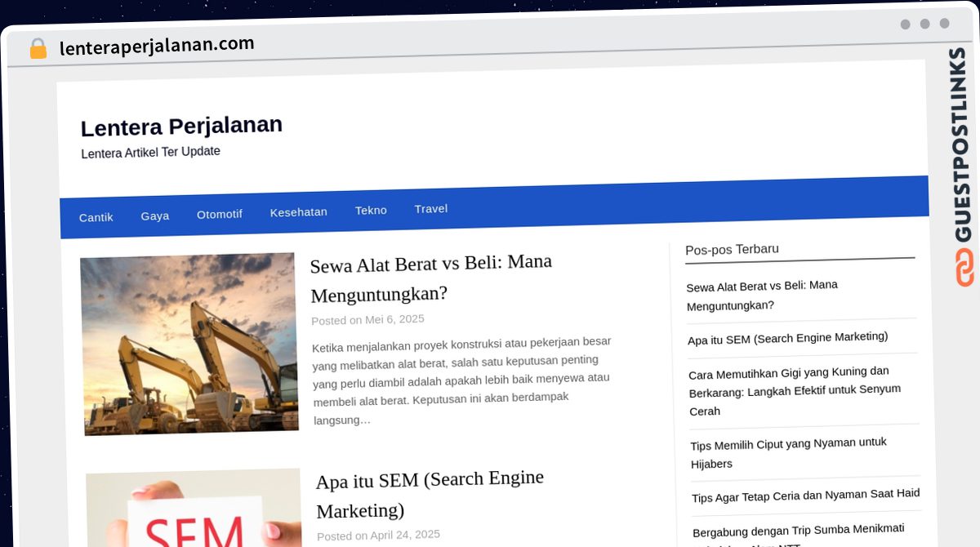The width and height of the screenshot is (980, 547).
Task: Open the Gaya navigation menu item
Action: click(155, 216)
